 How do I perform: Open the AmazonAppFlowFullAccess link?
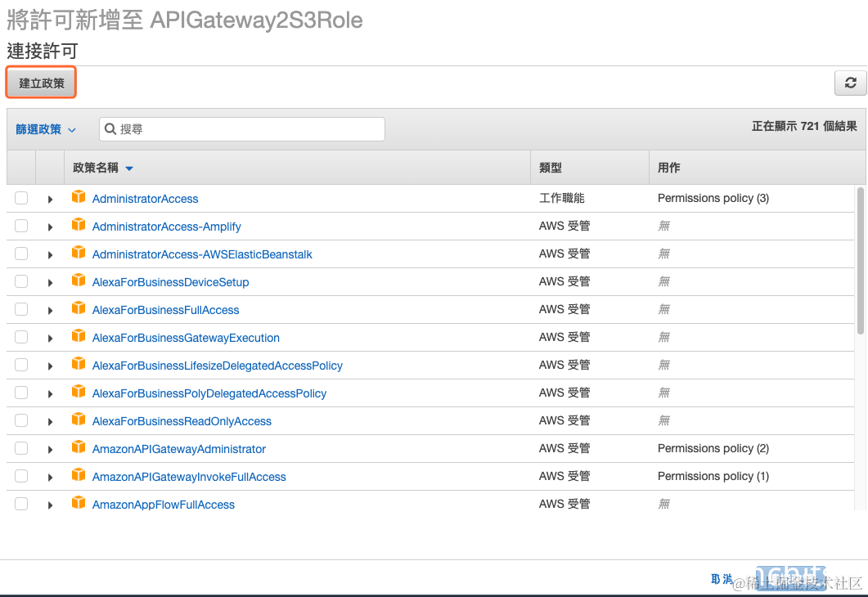[164, 505]
